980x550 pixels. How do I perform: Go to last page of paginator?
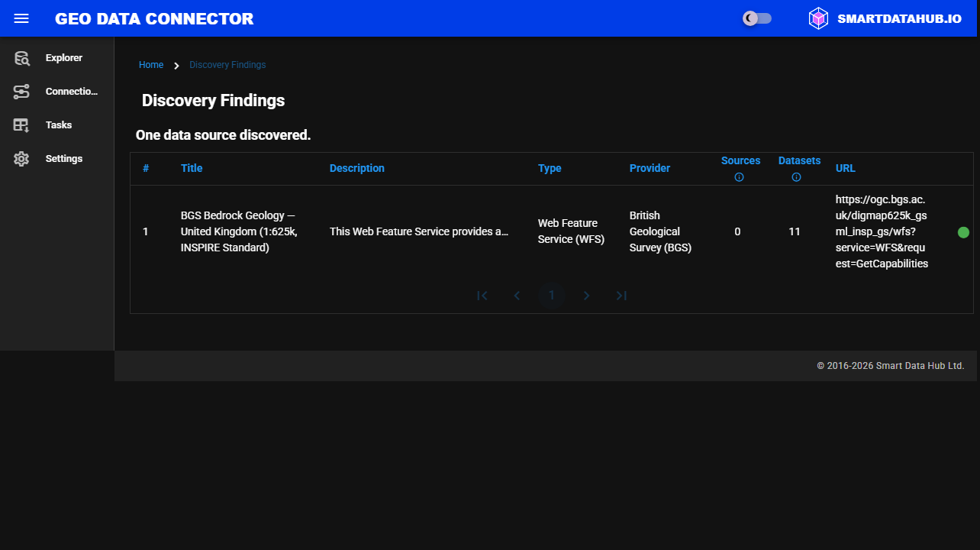[x=621, y=296]
